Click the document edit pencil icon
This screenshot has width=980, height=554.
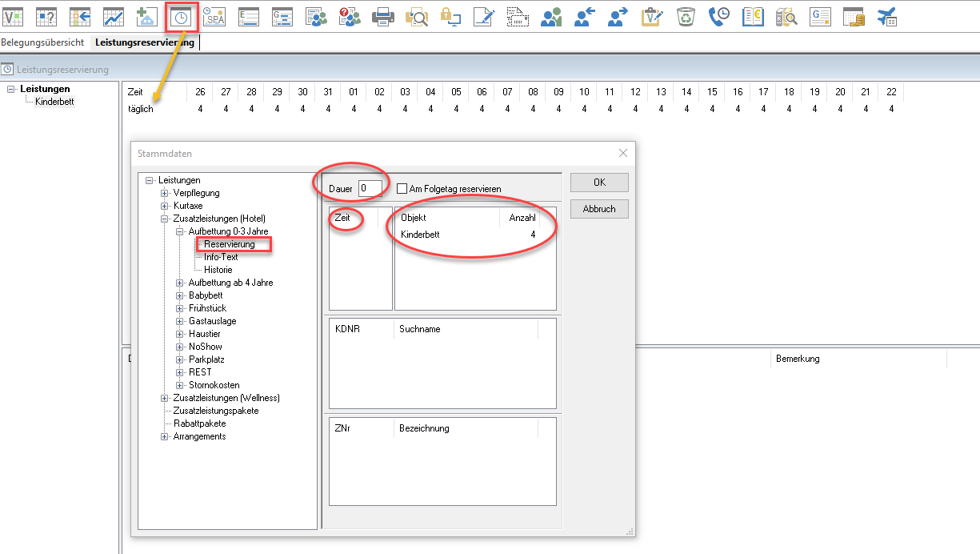[484, 16]
